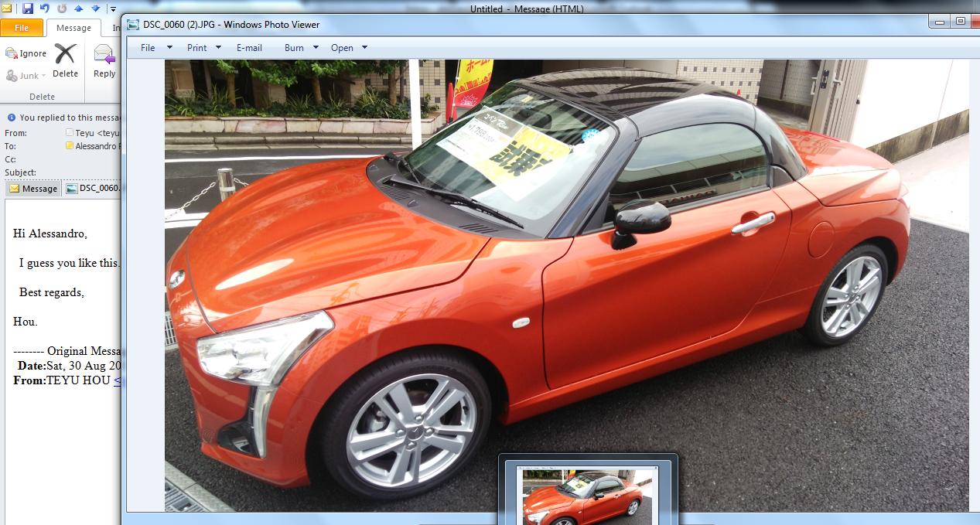Click presence box next to Alessandro
The width and height of the screenshot is (980, 525).
tap(70, 146)
